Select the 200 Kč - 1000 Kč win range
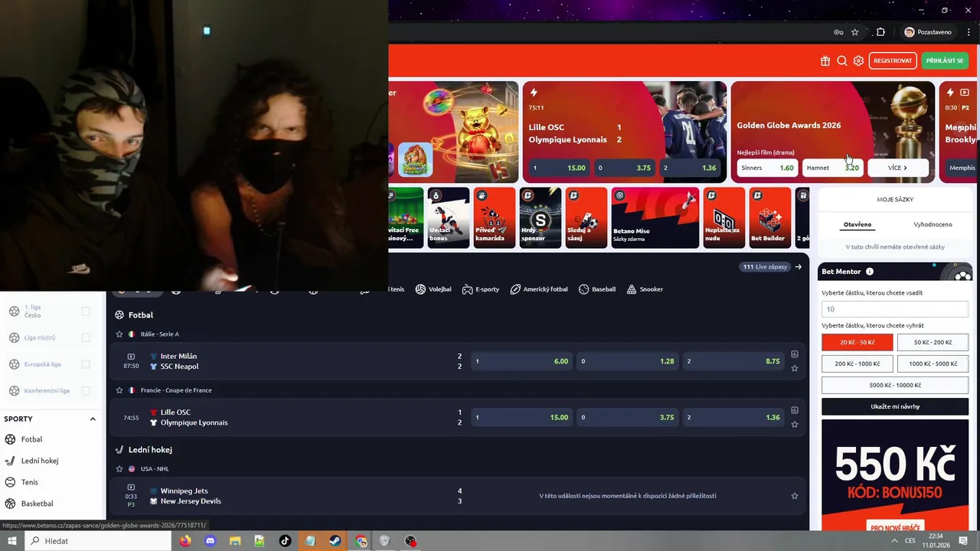980x551 pixels. pos(857,364)
